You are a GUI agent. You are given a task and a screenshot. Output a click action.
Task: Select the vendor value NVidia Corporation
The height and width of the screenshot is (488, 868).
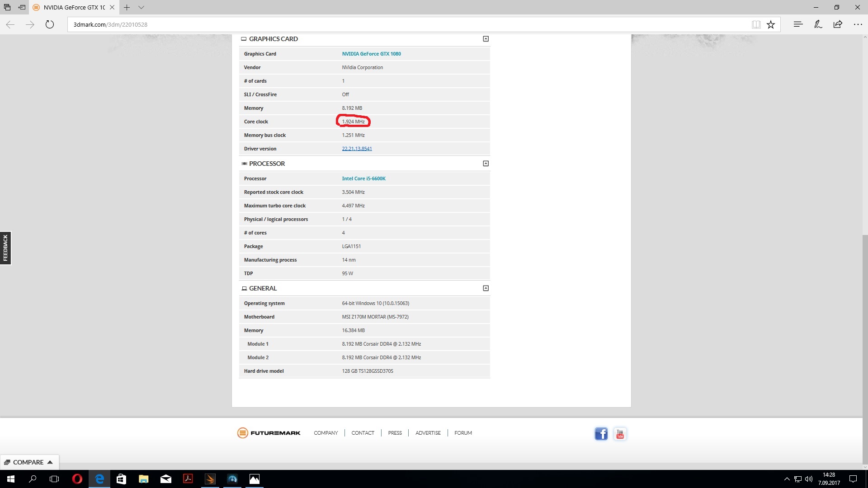tap(362, 67)
